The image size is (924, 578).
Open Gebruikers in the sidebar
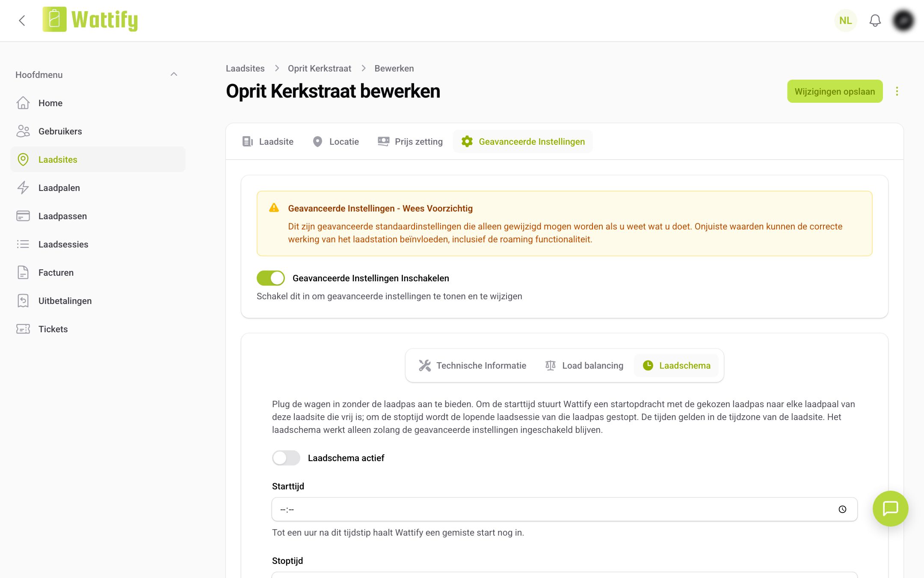tap(98, 131)
